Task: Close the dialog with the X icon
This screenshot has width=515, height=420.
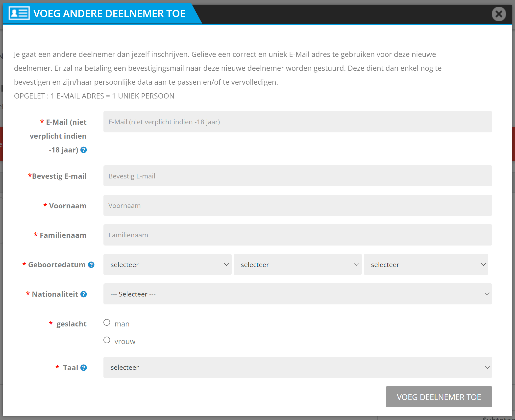Action: pyautogui.click(x=499, y=14)
